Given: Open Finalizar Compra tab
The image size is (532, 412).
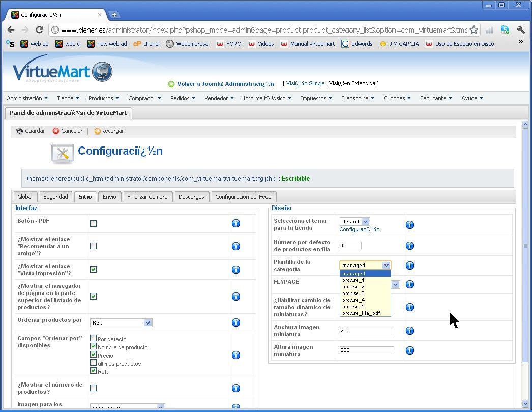Looking at the screenshot, I should click(147, 197).
